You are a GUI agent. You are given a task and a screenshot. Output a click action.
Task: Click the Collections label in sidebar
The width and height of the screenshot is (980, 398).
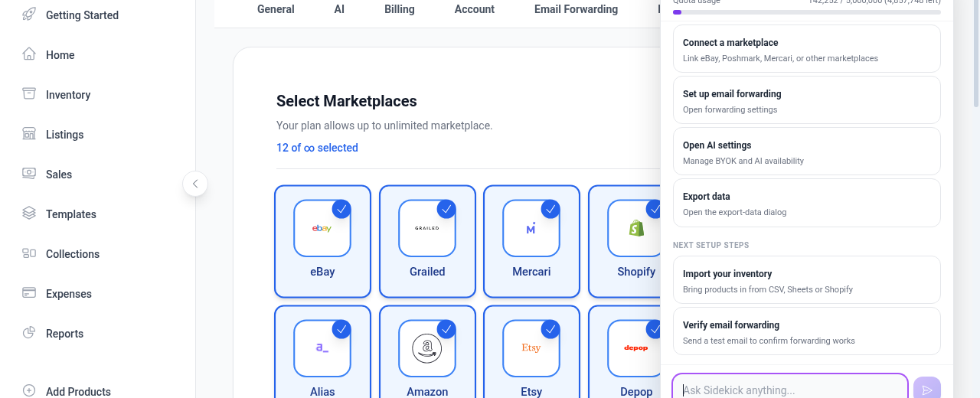click(73, 254)
